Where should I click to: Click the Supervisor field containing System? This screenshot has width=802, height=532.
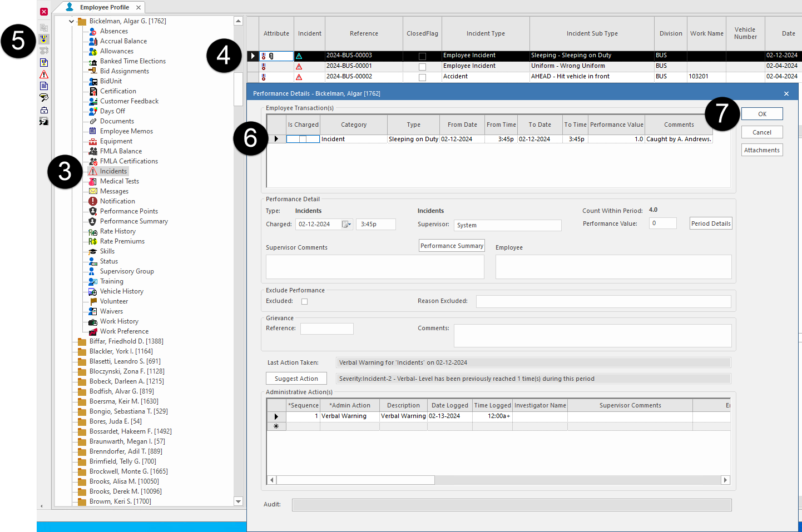507,225
